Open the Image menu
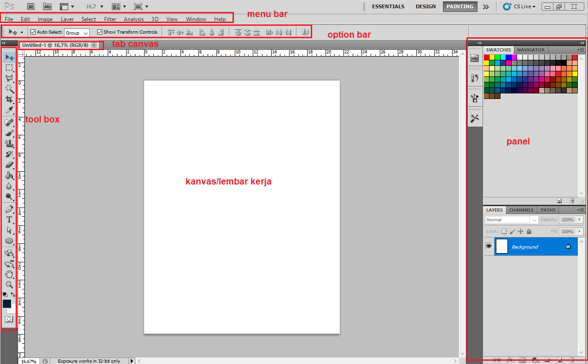This screenshot has height=364, width=588. 45,19
